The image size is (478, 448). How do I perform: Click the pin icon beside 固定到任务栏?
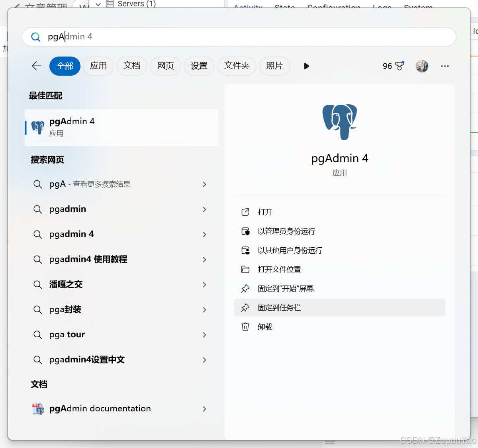245,308
